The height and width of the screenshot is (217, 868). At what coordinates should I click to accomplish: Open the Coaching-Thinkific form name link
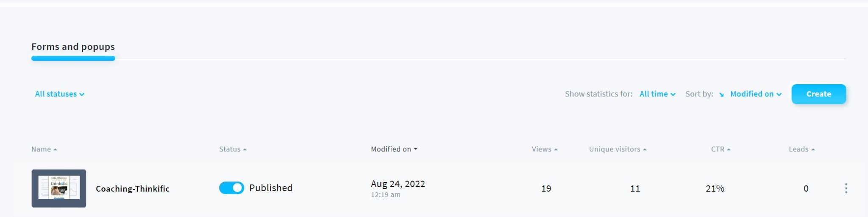[x=133, y=189]
